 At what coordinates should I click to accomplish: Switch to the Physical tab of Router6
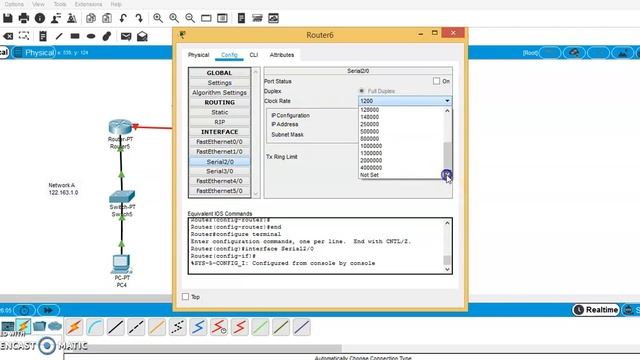coord(198,55)
